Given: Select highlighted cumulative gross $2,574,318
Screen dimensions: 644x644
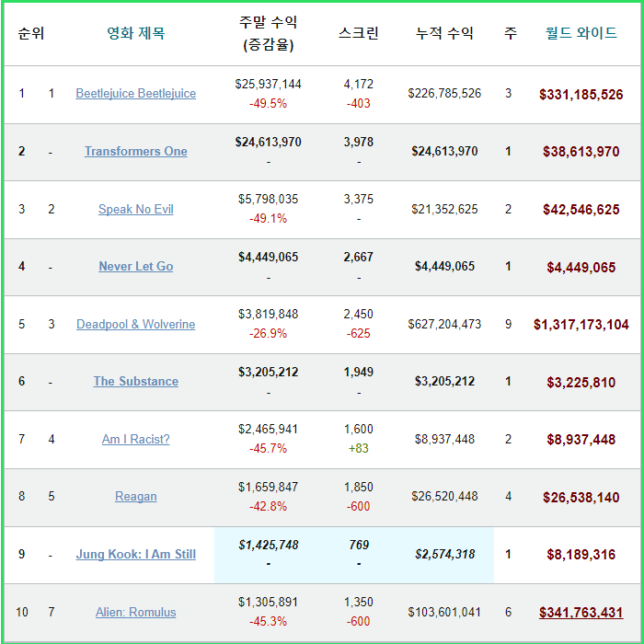Looking at the screenshot, I should [444, 554].
